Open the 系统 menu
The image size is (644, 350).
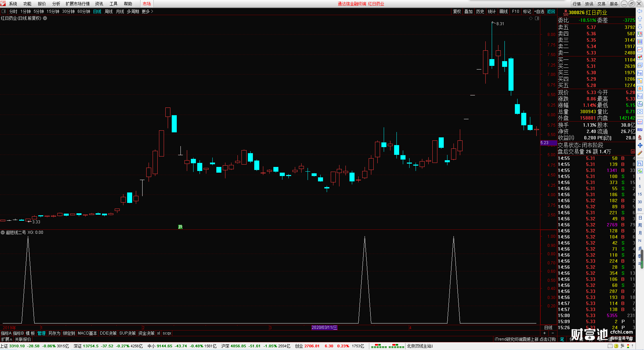click(13, 4)
